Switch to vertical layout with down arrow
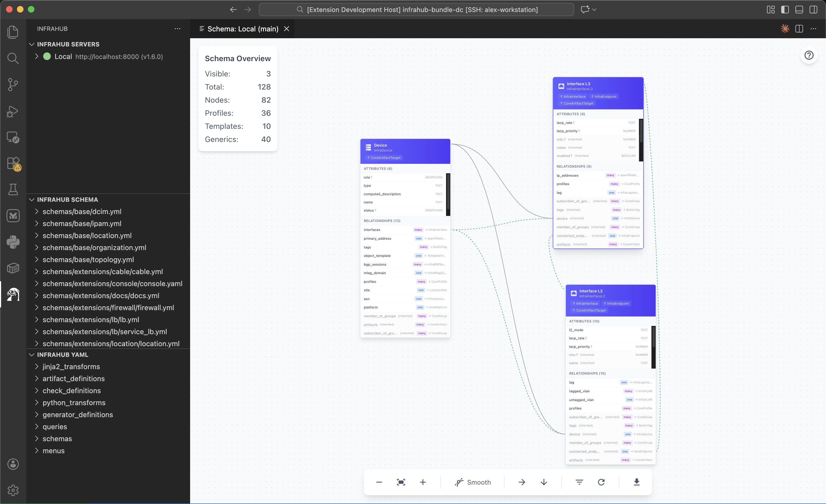Screen dimensions: 826x504 [x=544, y=482]
